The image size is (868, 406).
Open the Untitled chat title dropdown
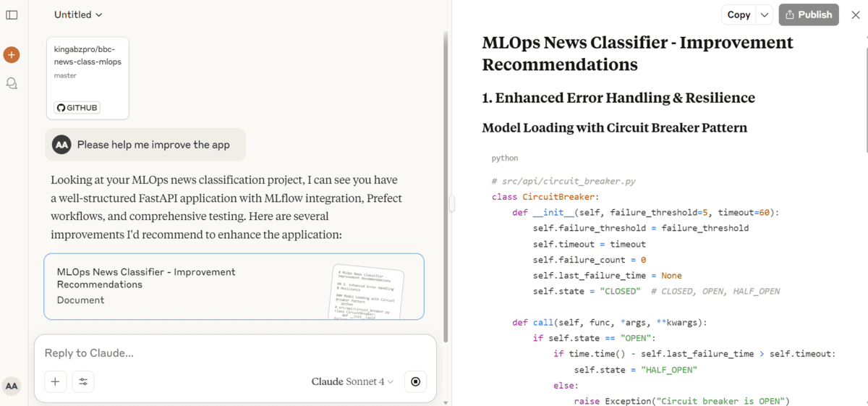point(78,14)
